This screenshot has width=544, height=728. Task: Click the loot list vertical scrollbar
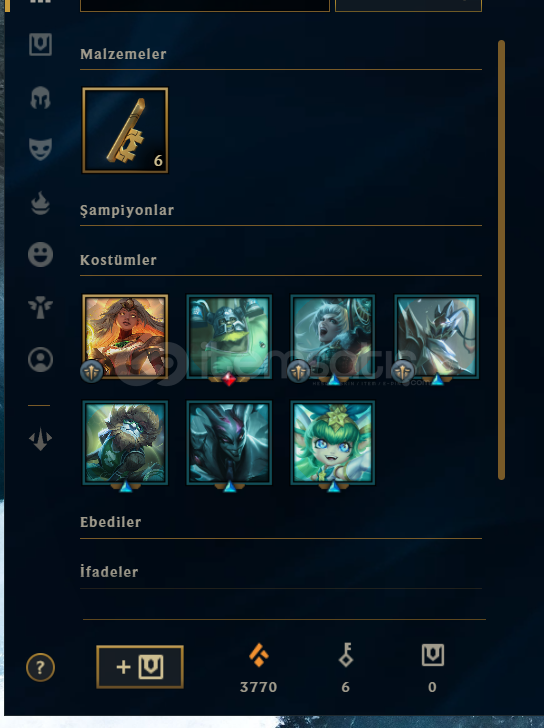coord(501,260)
